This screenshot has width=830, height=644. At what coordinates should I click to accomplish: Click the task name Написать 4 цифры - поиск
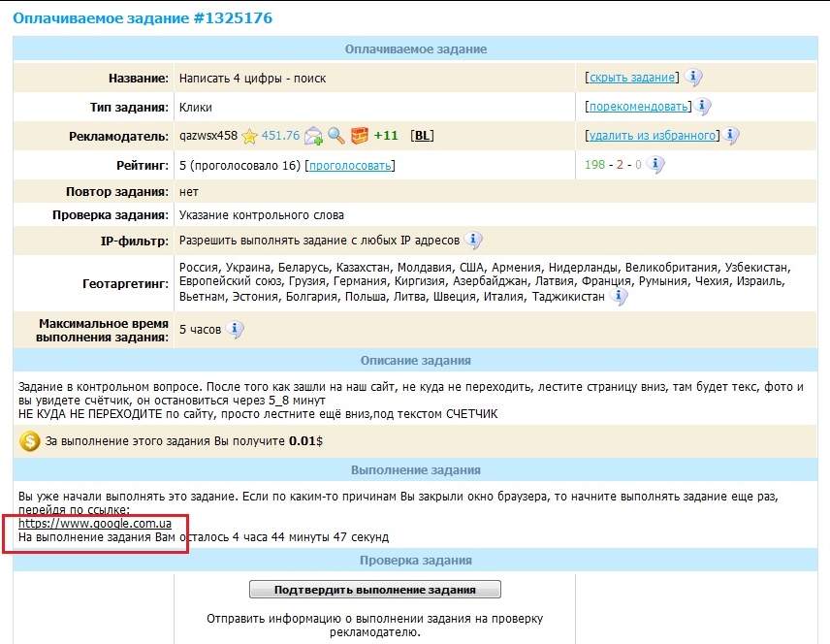point(252,79)
